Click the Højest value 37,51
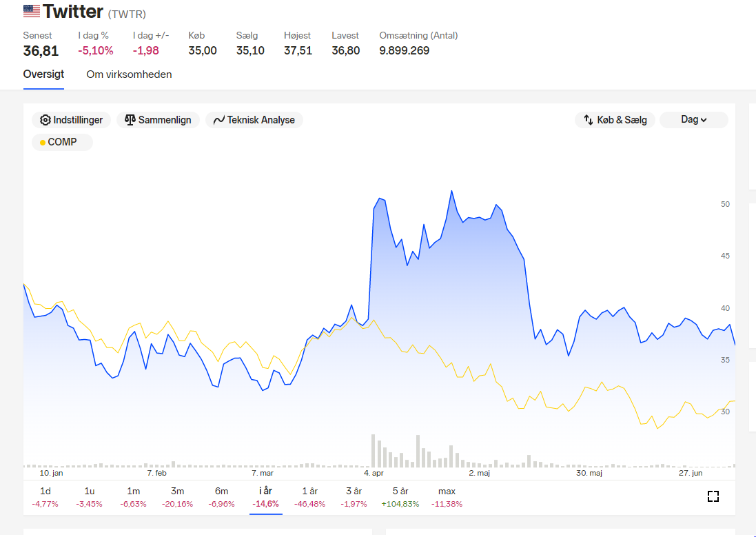 298,50
